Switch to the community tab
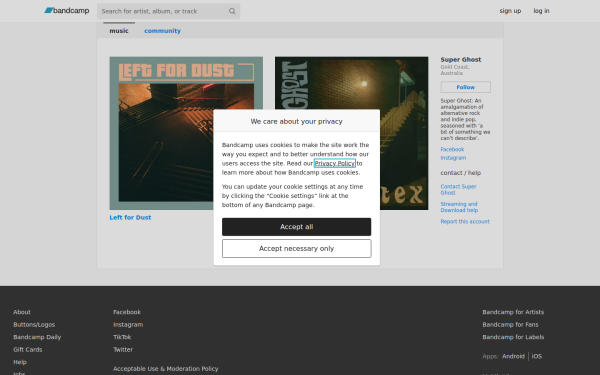Screen dimensions: 600x375 [162, 31]
